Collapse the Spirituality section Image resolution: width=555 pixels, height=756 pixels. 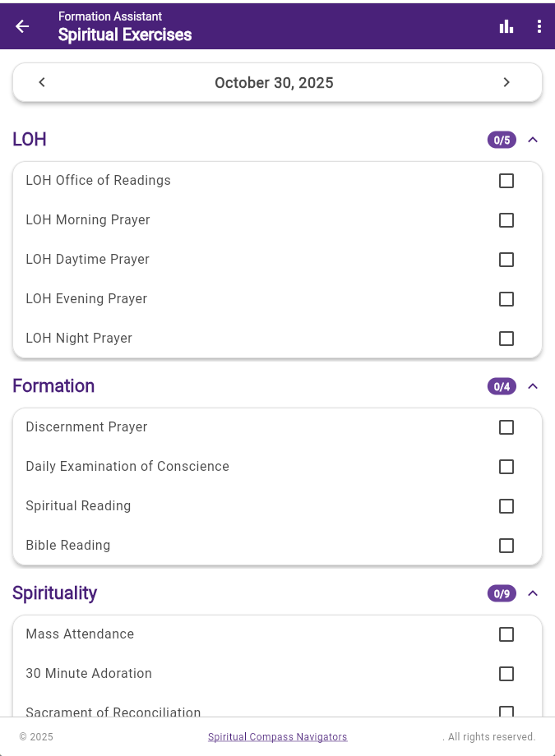tap(533, 593)
